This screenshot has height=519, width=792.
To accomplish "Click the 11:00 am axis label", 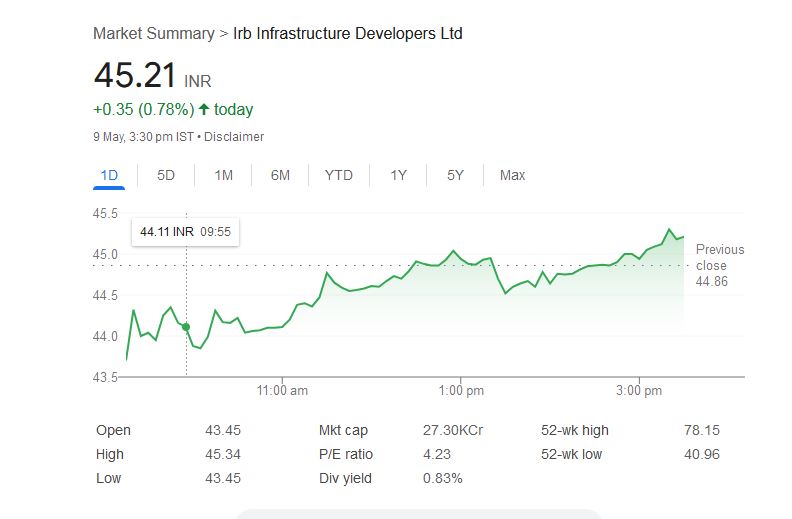I will tap(282, 390).
